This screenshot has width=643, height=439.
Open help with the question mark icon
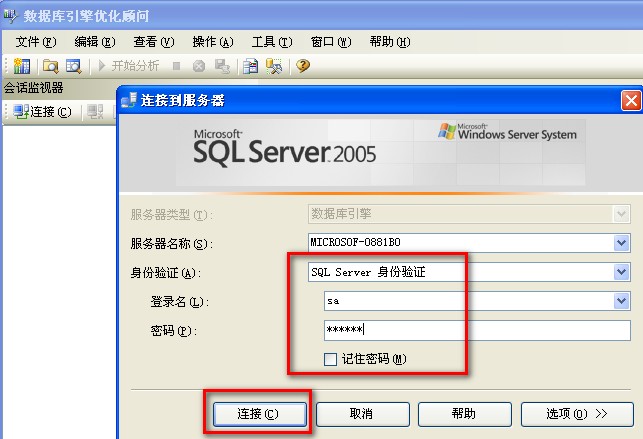[303, 66]
